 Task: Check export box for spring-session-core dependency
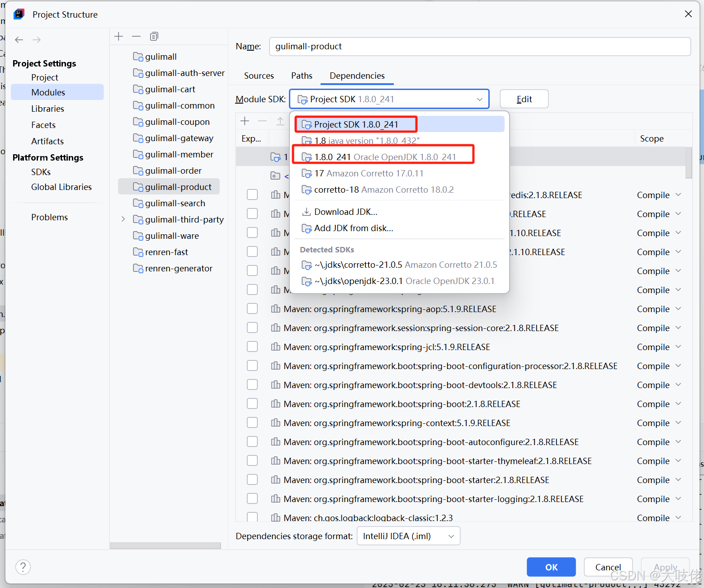coord(252,327)
